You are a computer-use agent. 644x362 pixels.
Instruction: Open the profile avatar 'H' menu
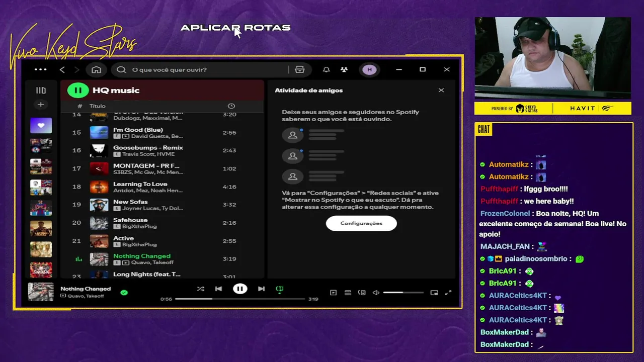pos(370,69)
